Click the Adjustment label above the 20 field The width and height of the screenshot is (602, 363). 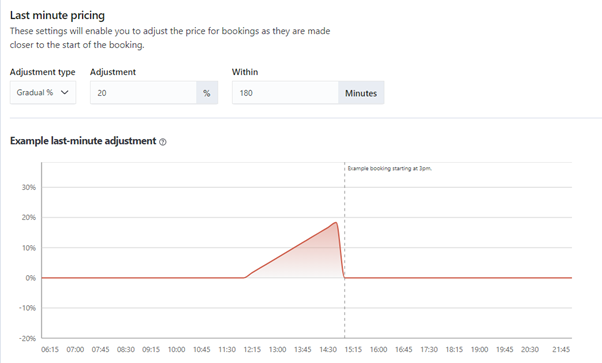(x=113, y=72)
